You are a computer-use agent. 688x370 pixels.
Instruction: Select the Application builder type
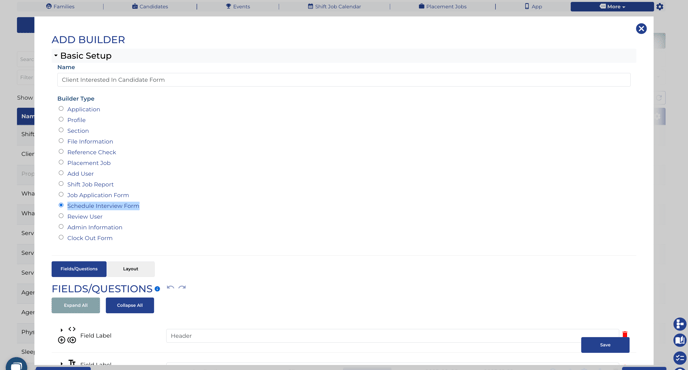click(x=61, y=108)
